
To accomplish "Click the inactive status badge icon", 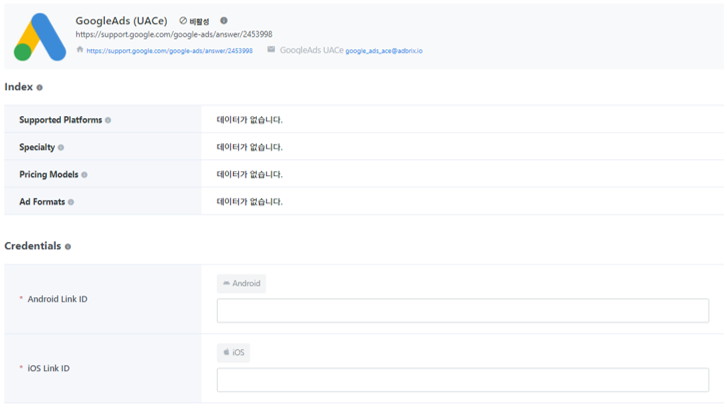I will pos(183,21).
